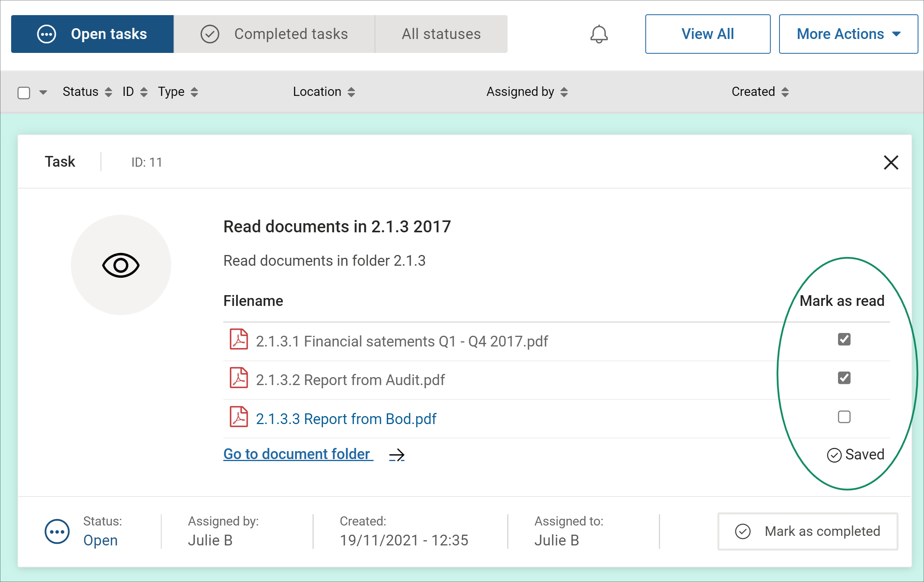Screen dimensions: 924x582
Task: Switch to the Completed tasks tab
Action: pos(274,34)
